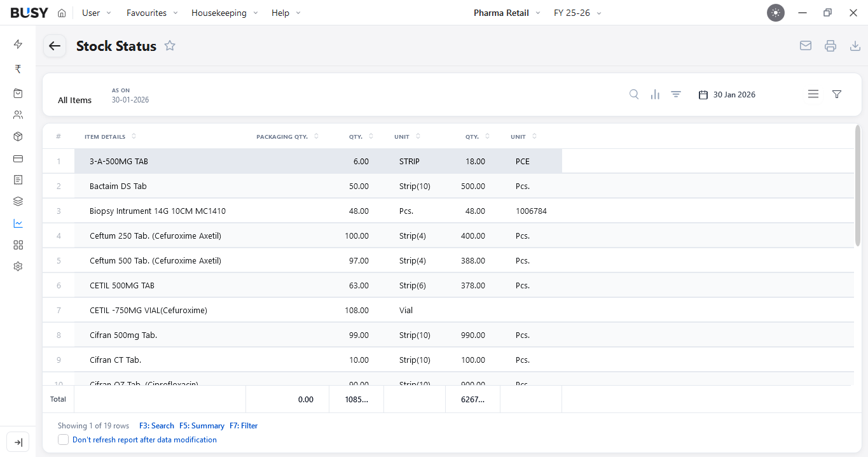Viewport: 868px width, 457px height.
Task: Sort by the first Unit column header
Action: click(x=408, y=137)
